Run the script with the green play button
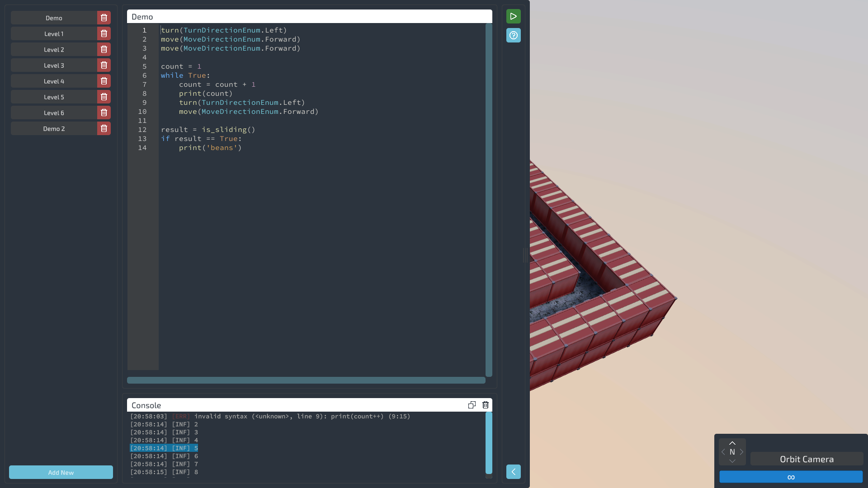This screenshot has width=868, height=488. click(513, 16)
